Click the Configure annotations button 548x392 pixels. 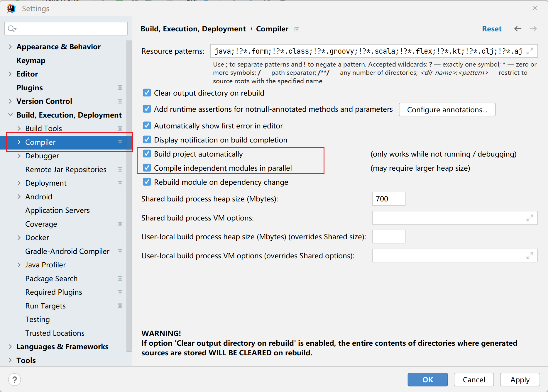(447, 110)
